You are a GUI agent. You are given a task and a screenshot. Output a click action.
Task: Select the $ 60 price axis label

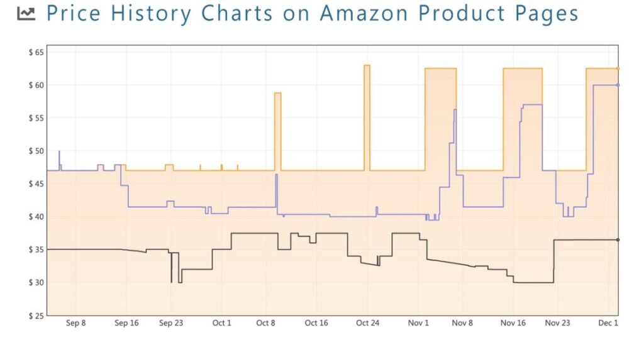tap(36, 85)
